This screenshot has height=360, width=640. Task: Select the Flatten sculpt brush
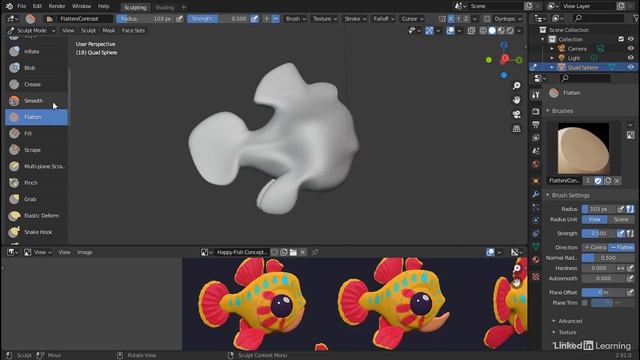click(36, 117)
